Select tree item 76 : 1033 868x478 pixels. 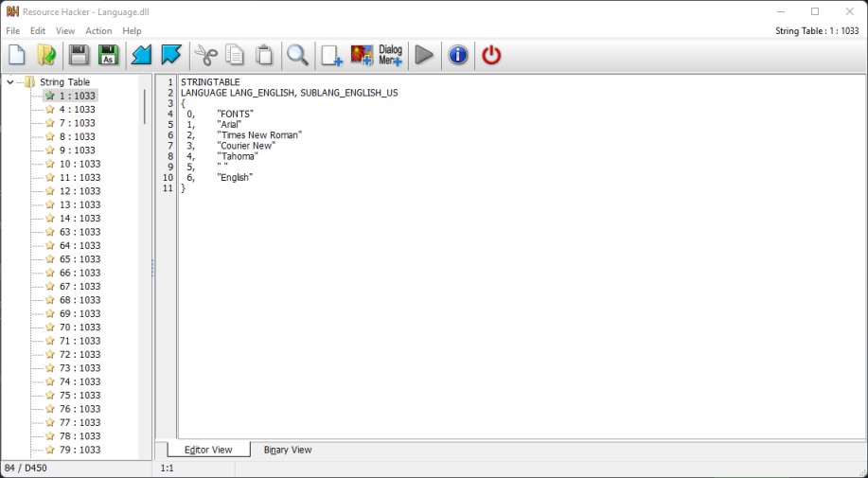coord(80,409)
